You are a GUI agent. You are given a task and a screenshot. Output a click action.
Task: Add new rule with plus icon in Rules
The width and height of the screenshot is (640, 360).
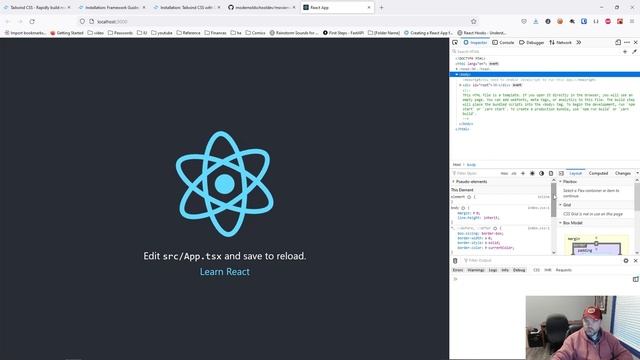tap(523, 173)
